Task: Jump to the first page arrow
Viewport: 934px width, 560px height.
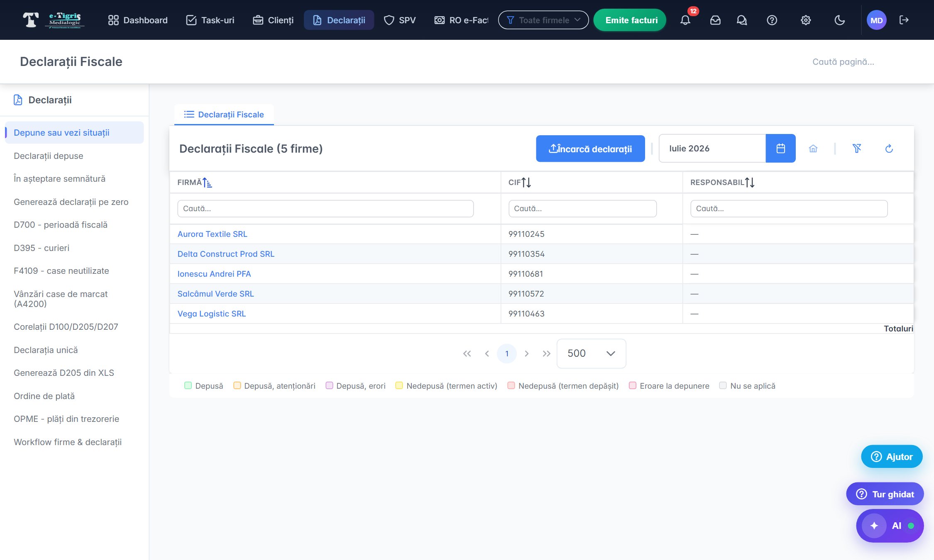Action: click(467, 353)
